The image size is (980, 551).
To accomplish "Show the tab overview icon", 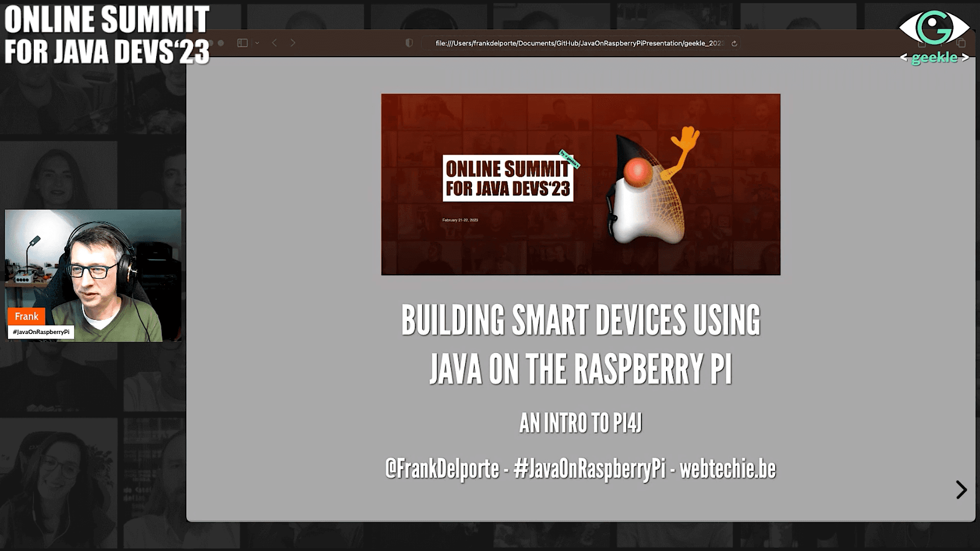I will click(x=961, y=43).
